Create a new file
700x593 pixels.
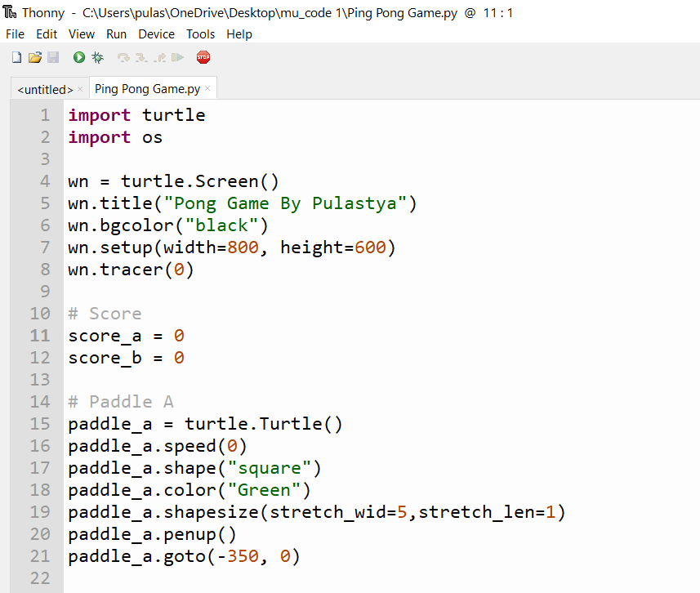pos(15,57)
